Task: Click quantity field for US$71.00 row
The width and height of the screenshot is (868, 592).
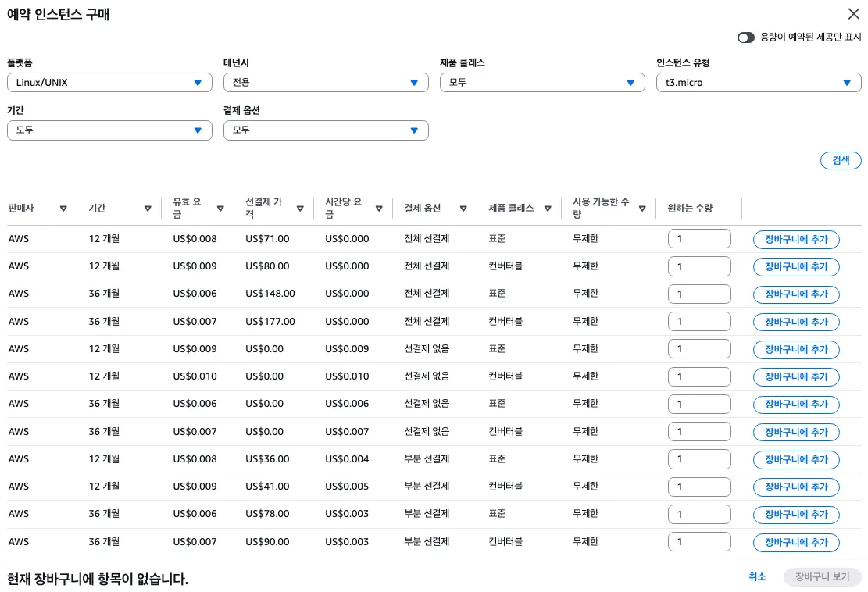Action: coord(699,239)
